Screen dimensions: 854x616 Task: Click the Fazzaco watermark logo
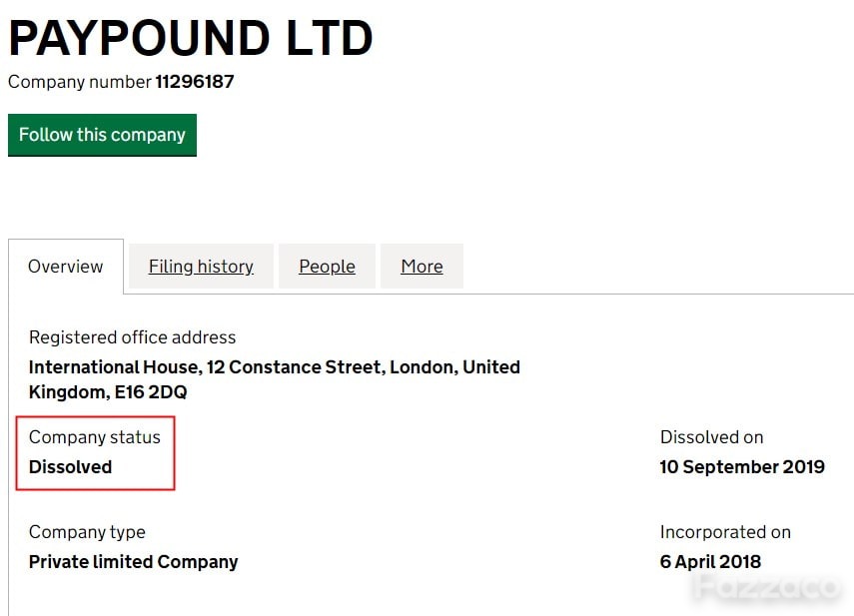tap(768, 587)
